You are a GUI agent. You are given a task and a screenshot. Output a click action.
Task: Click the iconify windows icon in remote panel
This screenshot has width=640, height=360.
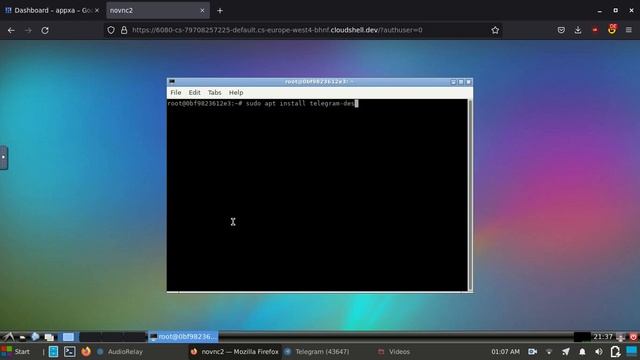tap(49, 337)
